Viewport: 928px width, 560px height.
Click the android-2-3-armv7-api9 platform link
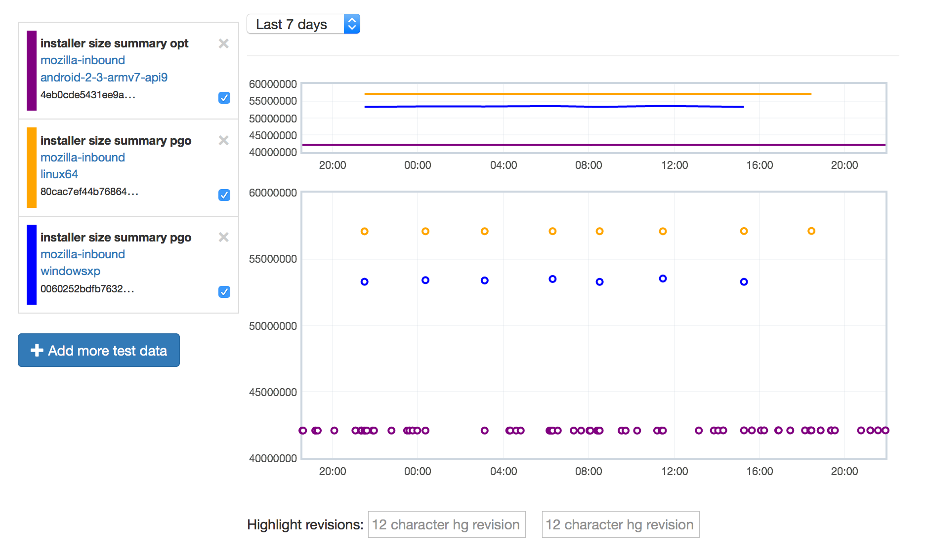[x=104, y=77]
